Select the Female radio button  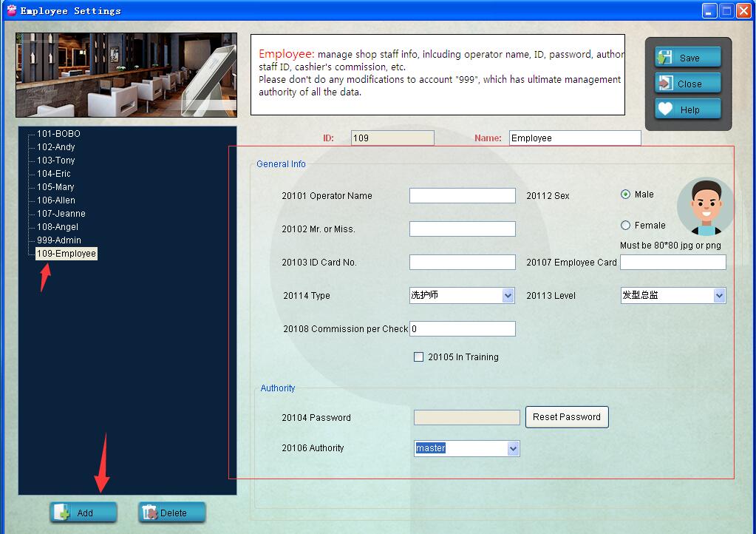tap(625, 226)
